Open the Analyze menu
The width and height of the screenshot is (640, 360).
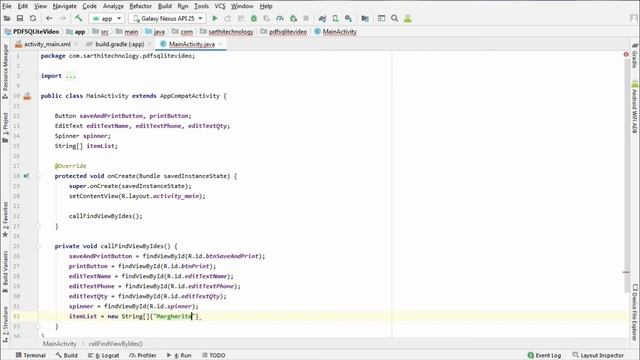click(x=113, y=6)
